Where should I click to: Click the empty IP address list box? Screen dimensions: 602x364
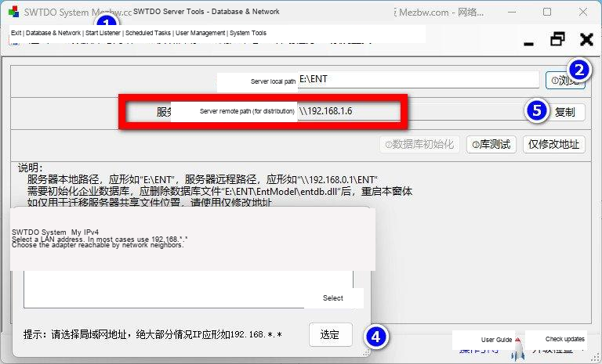(188, 289)
